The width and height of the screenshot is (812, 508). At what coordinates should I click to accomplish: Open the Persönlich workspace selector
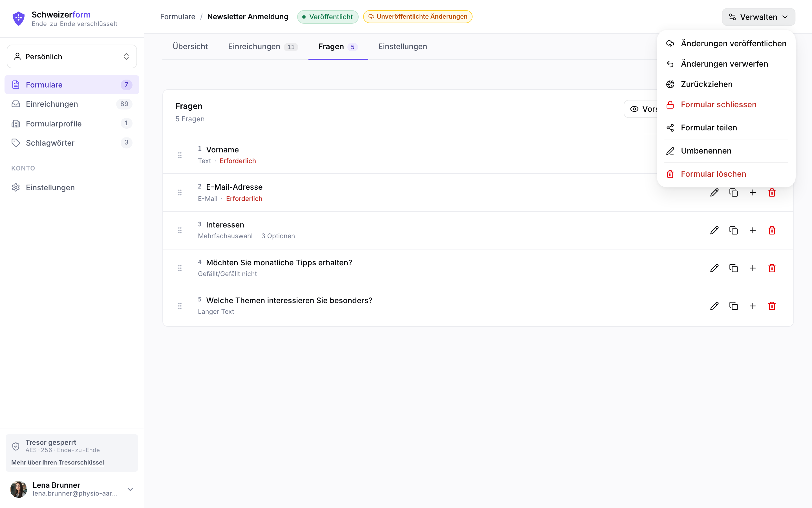point(72,56)
